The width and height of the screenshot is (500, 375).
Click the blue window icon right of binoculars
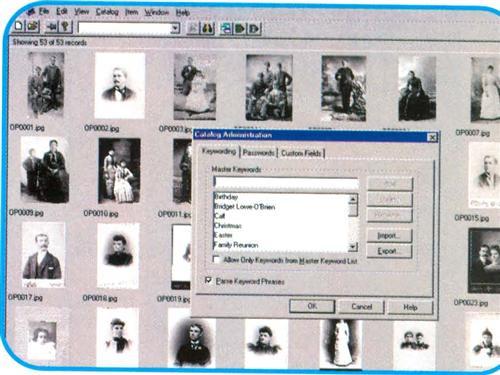pos(226,29)
